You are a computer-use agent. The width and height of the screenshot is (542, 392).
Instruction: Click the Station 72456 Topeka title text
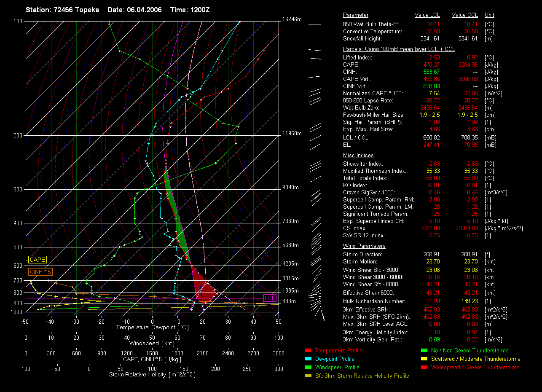pos(62,10)
